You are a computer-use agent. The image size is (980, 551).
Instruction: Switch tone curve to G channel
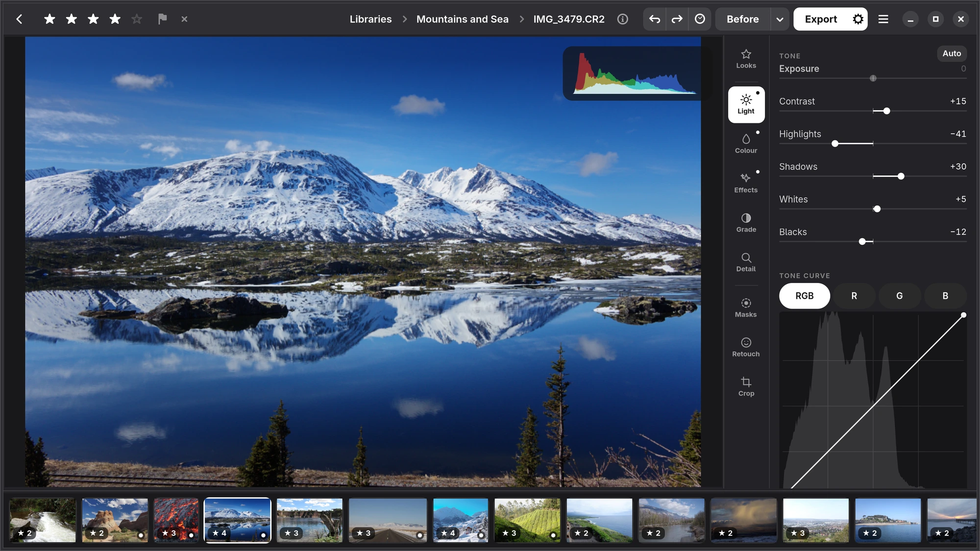[899, 296]
